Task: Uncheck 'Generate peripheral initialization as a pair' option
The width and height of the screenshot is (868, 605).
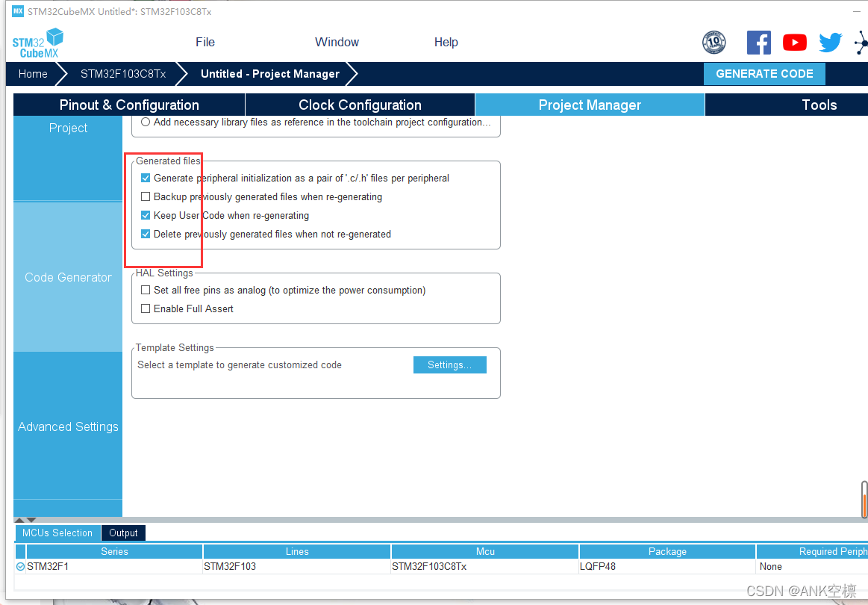Action: point(146,178)
